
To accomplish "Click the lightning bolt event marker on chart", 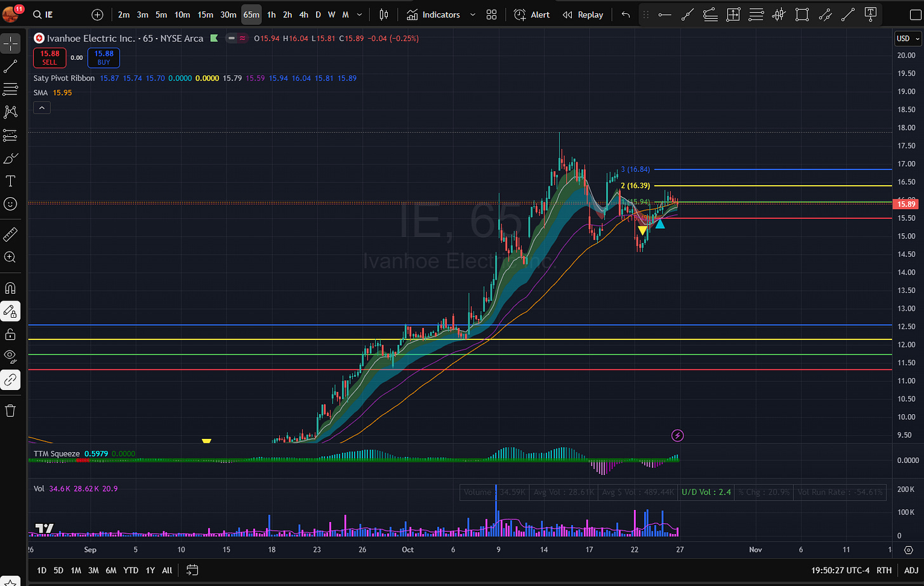I will pos(677,436).
